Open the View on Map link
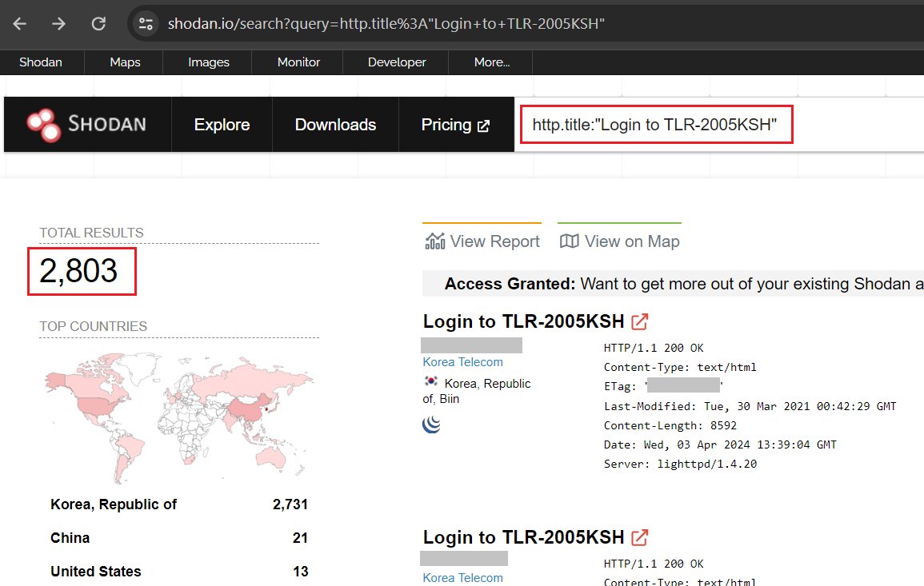924x586 pixels. coord(619,241)
